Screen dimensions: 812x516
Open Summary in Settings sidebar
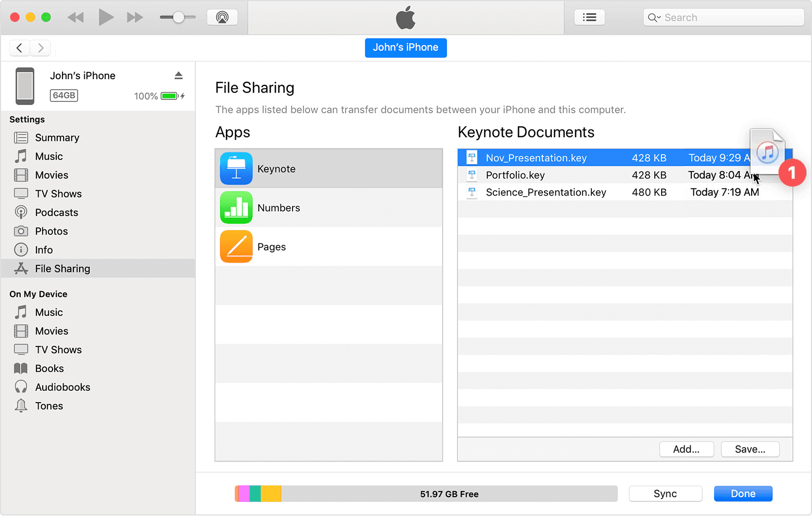point(57,138)
